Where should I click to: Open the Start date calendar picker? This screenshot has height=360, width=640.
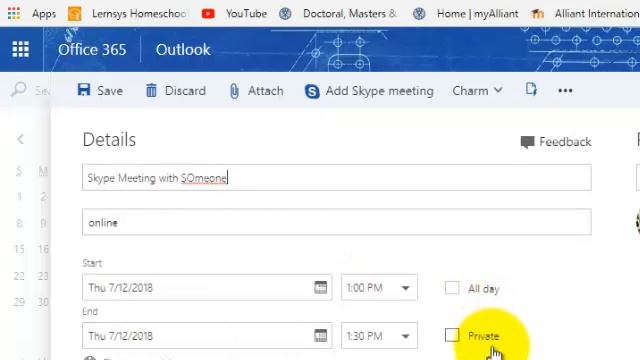pos(320,287)
